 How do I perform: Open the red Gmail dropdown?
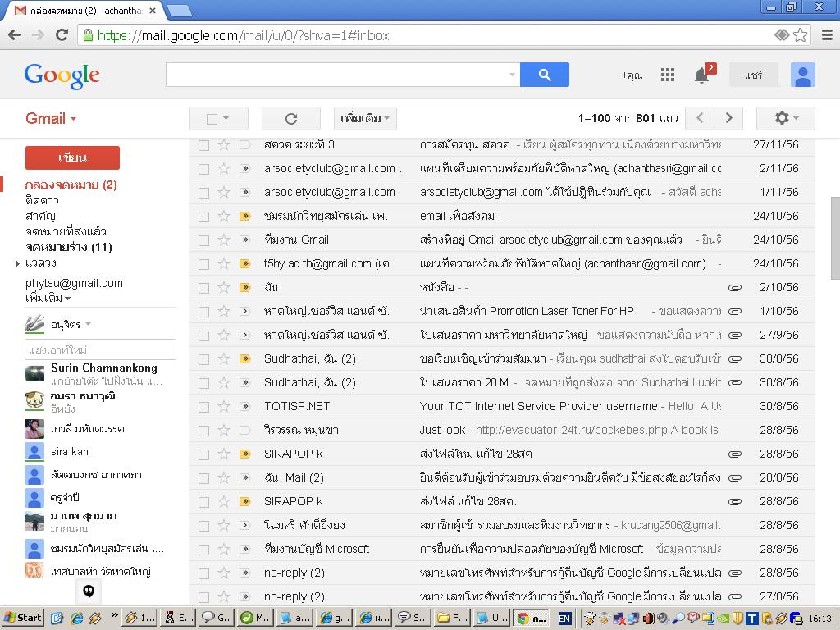(x=51, y=118)
